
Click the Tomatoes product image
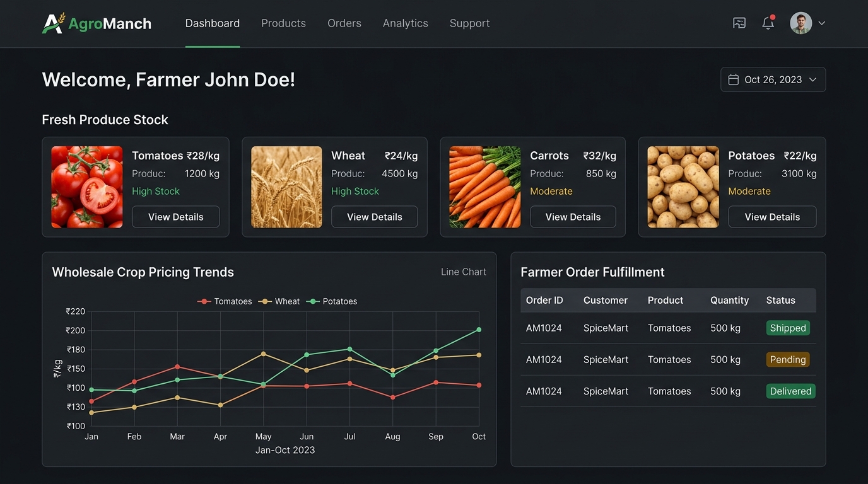[x=87, y=187]
